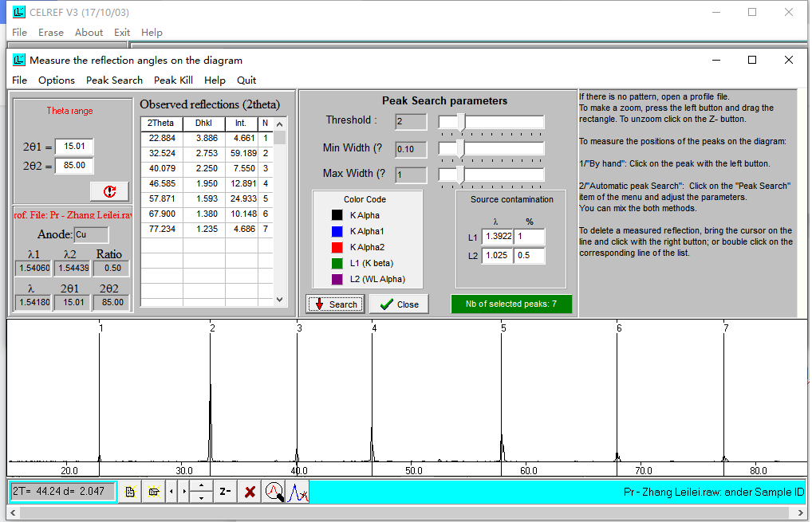Click the down arrow of vertical stepper

click(x=201, y=498)
